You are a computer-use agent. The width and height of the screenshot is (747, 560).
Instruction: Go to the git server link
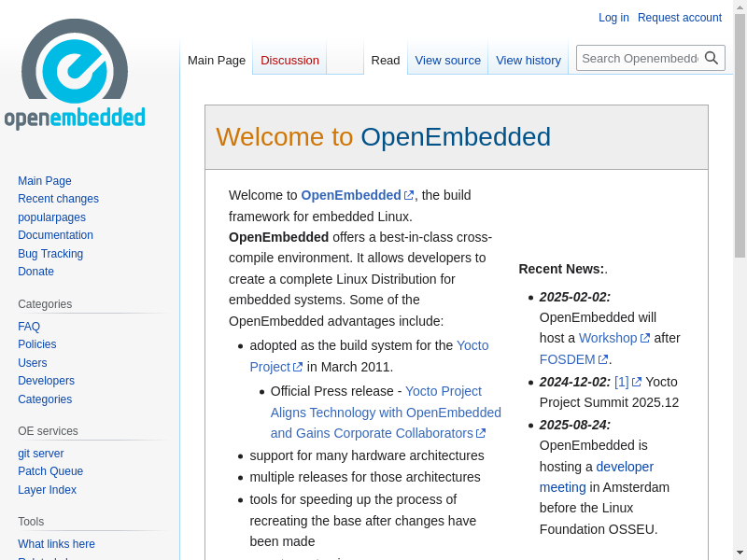point(41,454)
